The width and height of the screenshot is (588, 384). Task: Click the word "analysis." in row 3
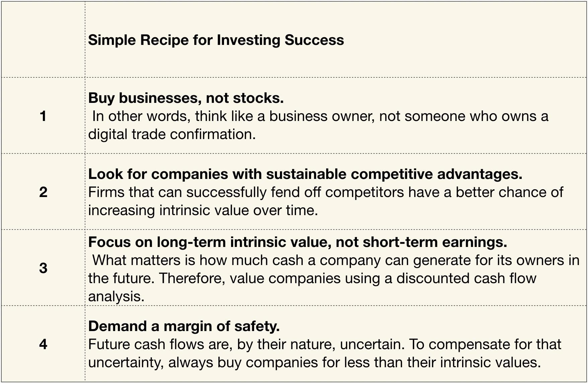point(116,296)
